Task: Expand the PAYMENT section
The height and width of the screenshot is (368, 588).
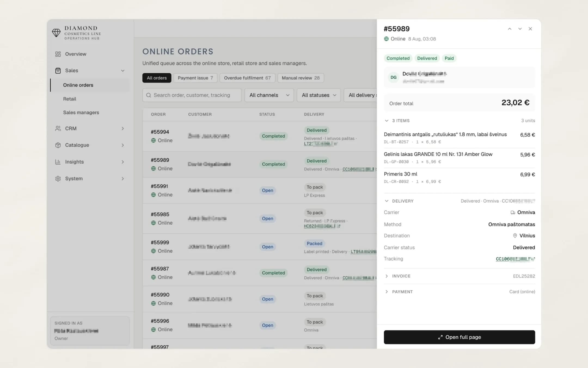Action: pos(387,292)
